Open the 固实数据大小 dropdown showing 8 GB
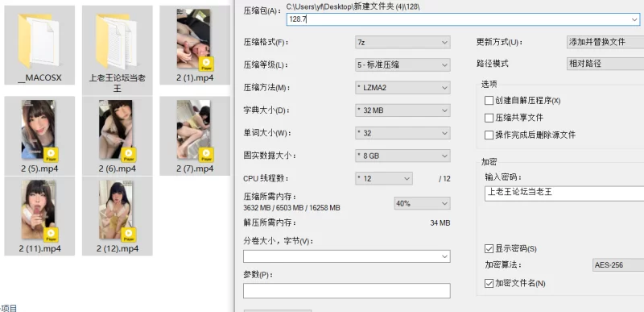 (x=402, y=156)
